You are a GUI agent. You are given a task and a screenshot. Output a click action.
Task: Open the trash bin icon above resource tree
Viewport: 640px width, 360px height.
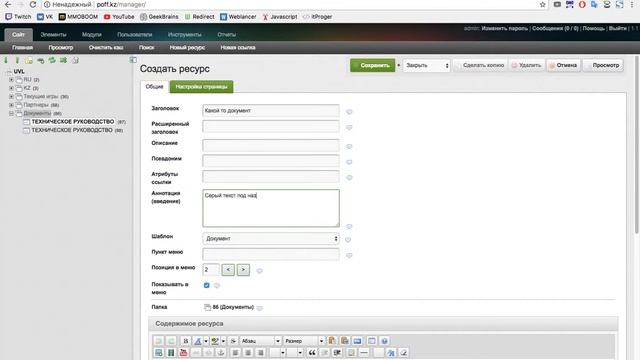point(75,60)
